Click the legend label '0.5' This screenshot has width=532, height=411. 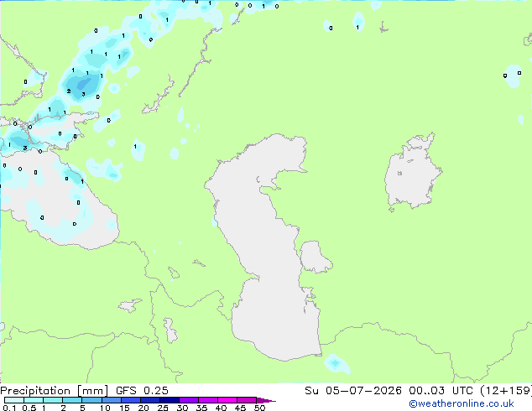29,408
